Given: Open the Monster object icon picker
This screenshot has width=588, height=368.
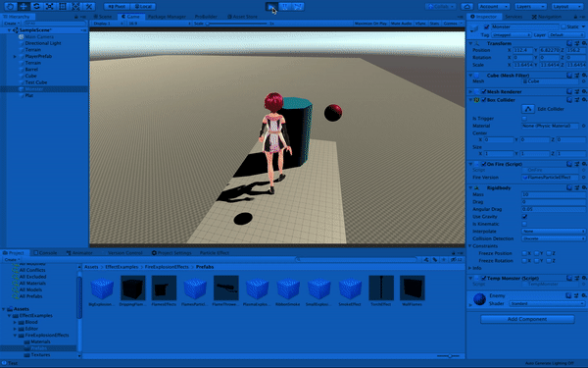Looking at the screenshot, I should (474, 28).
